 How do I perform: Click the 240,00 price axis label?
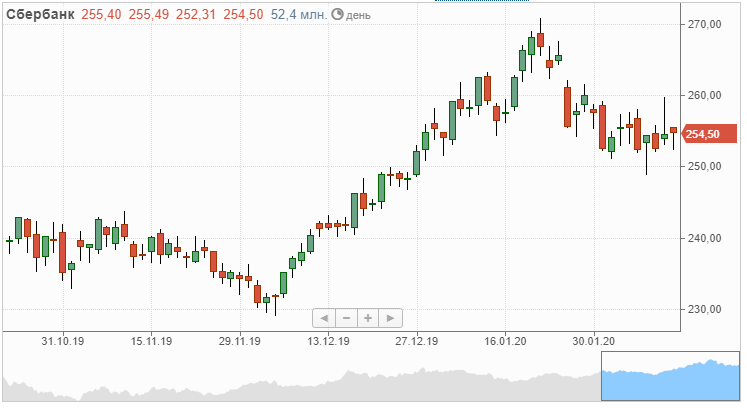pos(705,238)
